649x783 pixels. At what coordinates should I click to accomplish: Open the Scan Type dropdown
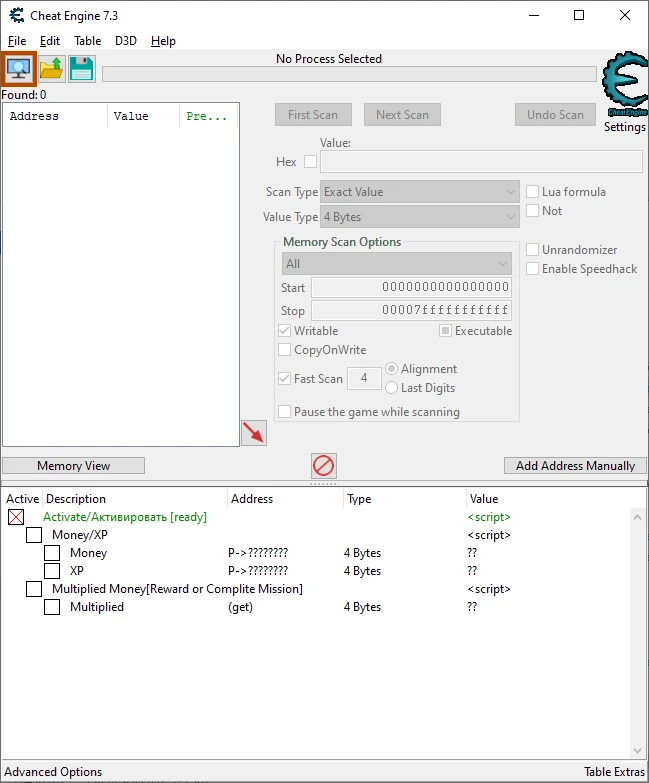pyautogui.click(x=420, y=192)
